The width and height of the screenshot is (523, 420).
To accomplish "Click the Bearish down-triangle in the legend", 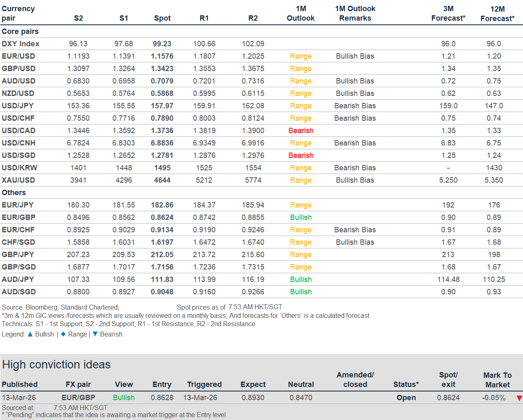I will pos(95,334).
